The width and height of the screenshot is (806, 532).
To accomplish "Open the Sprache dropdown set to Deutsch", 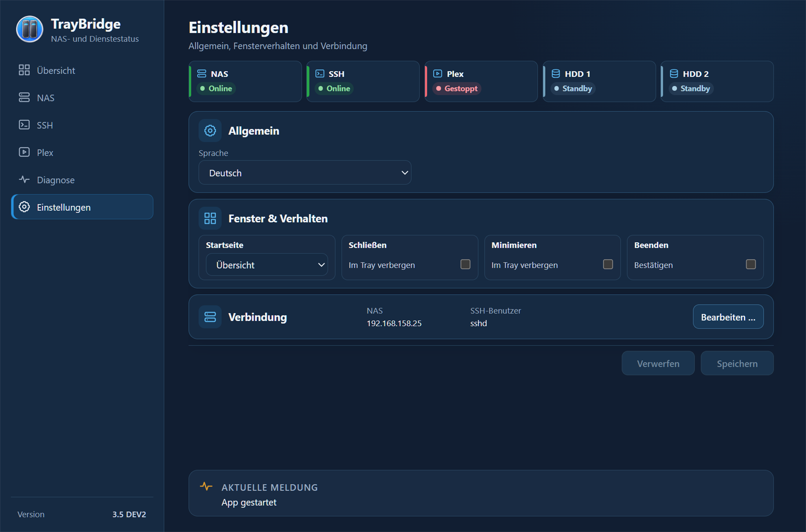I will click(305, 173).
